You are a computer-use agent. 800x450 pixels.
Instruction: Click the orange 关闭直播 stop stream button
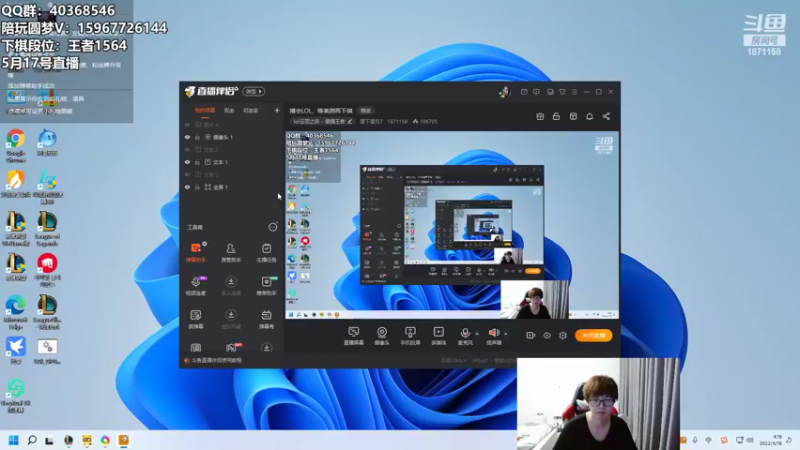coord(593,335)
